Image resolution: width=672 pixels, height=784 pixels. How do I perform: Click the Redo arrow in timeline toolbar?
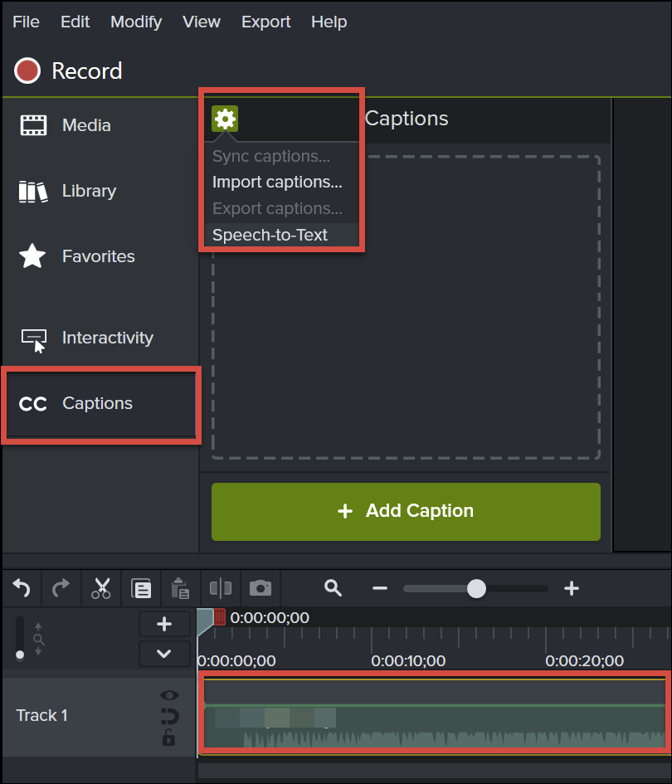(61, 588)
